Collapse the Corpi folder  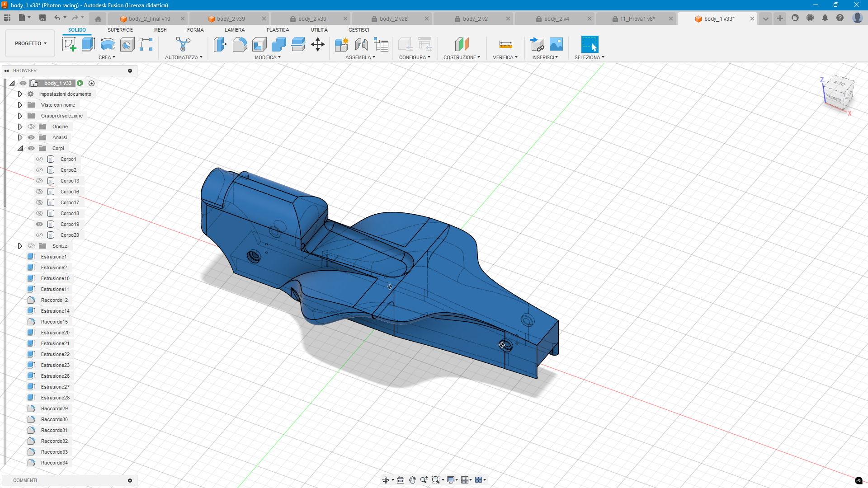coord(20,148)
